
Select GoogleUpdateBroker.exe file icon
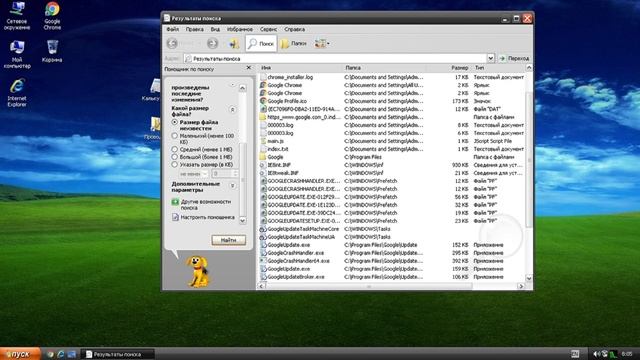coord(263,277)
